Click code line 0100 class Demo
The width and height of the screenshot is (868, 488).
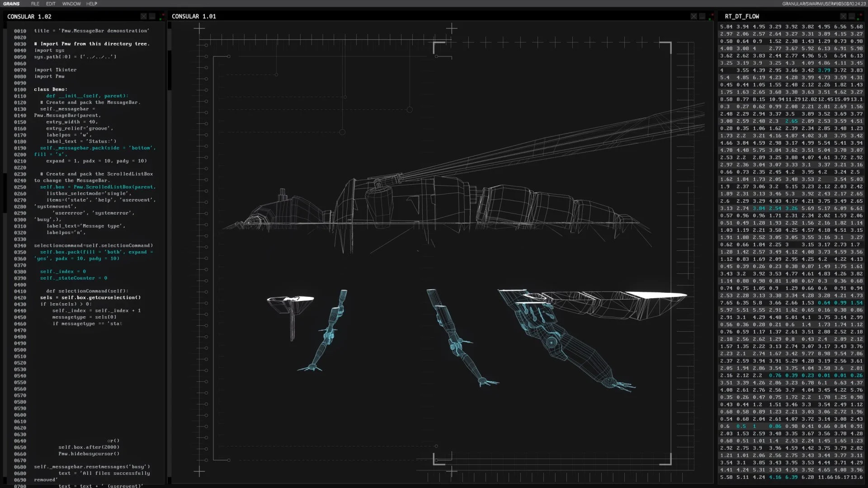[x=51, y=89]
